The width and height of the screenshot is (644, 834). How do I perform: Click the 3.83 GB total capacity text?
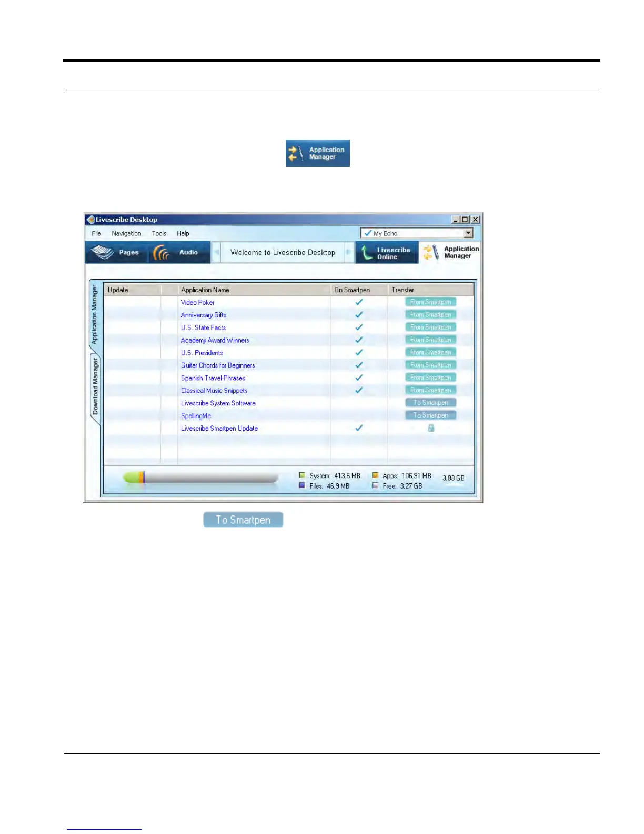[454, 478]
